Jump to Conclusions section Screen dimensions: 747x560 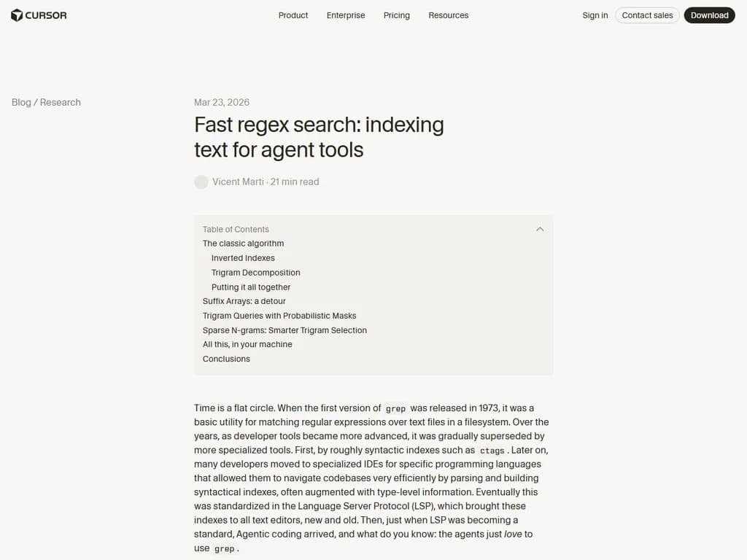coord(226,359)
